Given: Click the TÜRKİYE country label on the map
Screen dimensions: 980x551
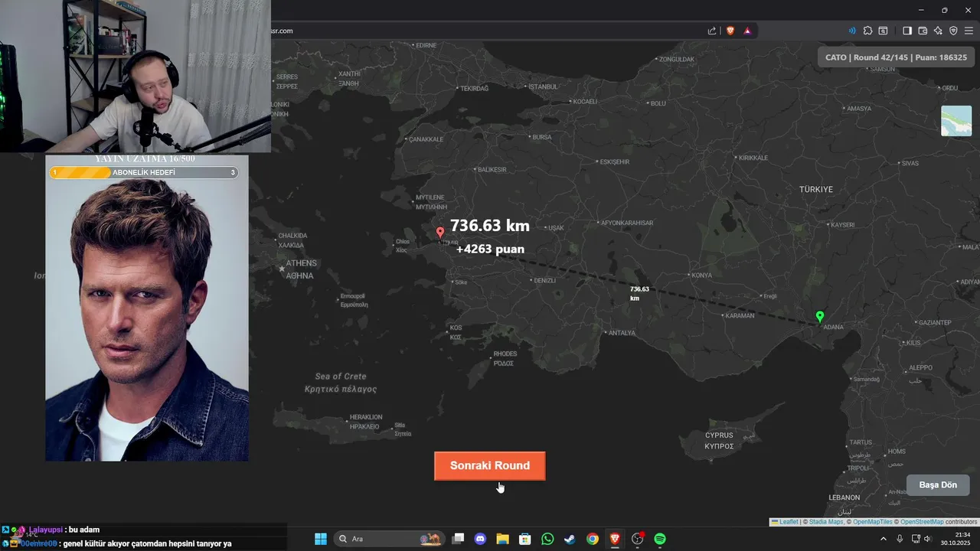Looking at the screenshot, I should coord(816,189).
